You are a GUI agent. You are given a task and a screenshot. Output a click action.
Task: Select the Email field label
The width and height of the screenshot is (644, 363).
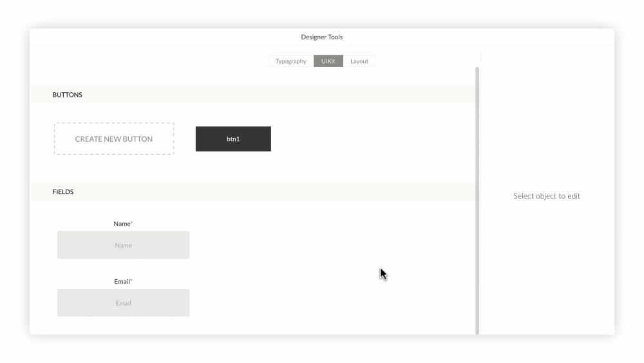(122, 282)
